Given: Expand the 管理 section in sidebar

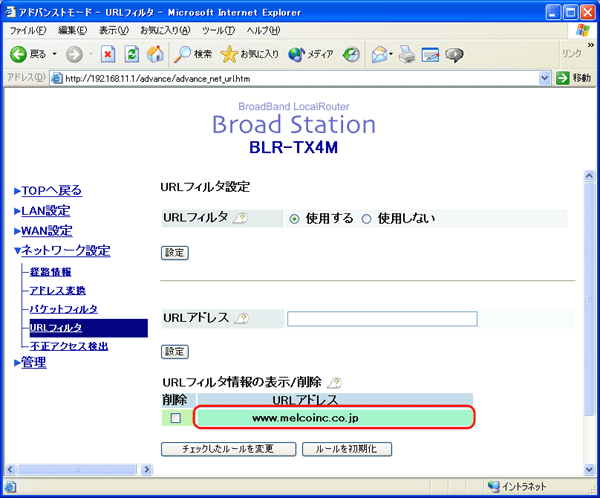Looking at the screenshot, I should tap(33, 363).
